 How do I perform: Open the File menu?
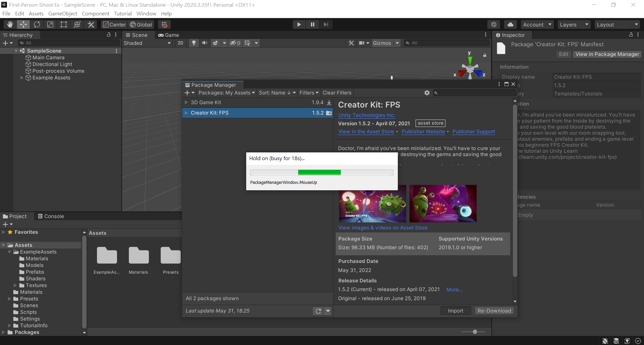[x=6, y=13]
